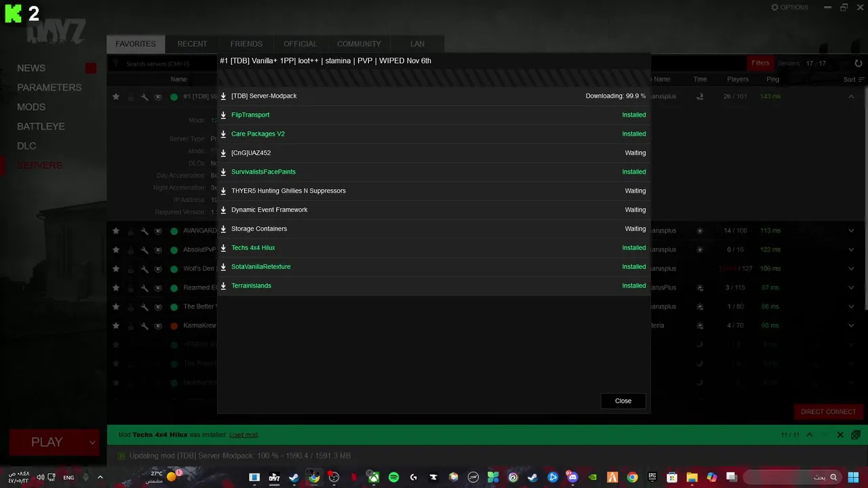Click the red Filters button

[x=760, y=63]
